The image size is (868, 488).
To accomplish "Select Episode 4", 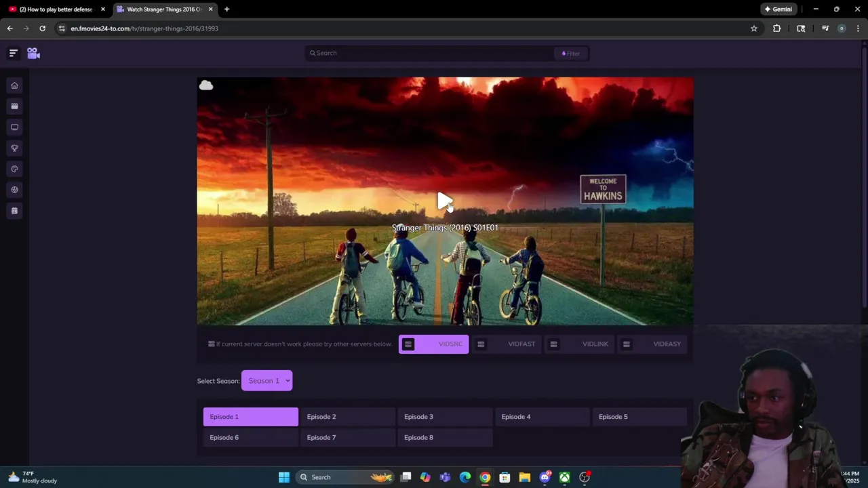I will [x=542, y=417].
